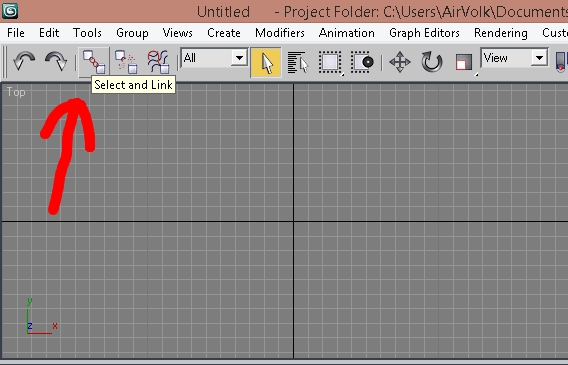The image size is (568, 365).
Task: Toggle the Window/Crossing selection icon
Action: coord(362,62)
